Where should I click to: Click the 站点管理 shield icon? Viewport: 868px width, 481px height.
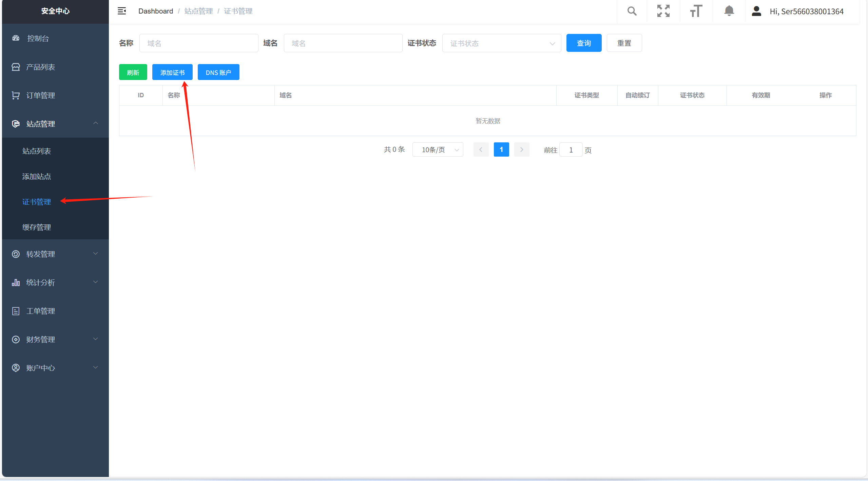click(16, 124)
